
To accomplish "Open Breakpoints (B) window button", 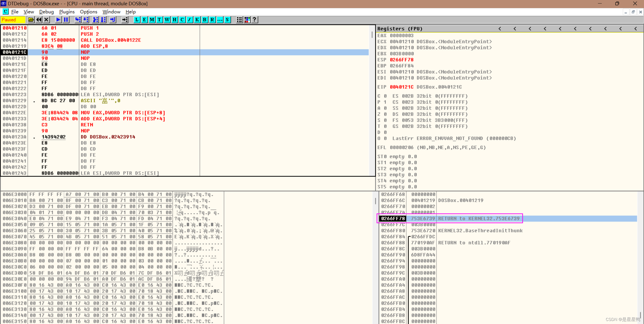I will [x=205, y=20].
